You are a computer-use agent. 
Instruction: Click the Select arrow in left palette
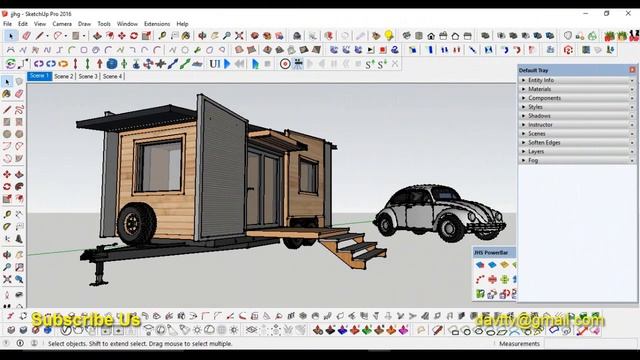[7, 82]
